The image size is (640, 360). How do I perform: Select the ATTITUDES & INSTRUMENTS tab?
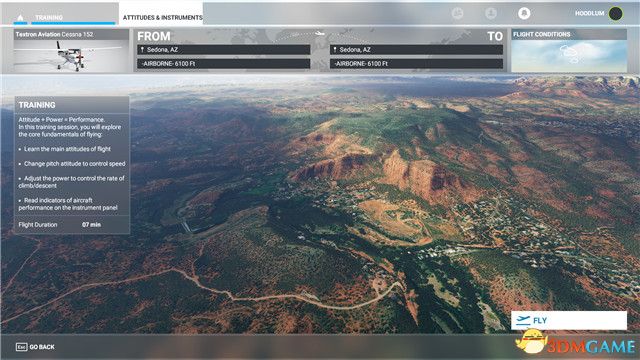(x=162, y=18)
